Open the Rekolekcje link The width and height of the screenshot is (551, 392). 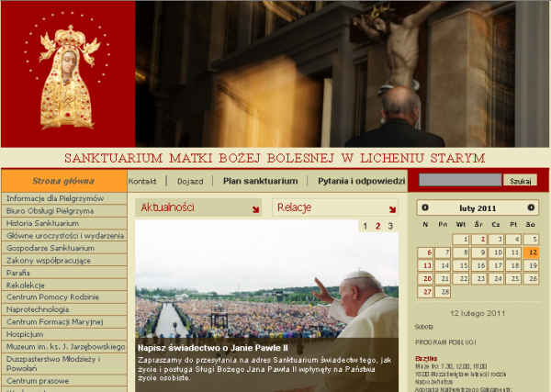click(x=64, y=285)
